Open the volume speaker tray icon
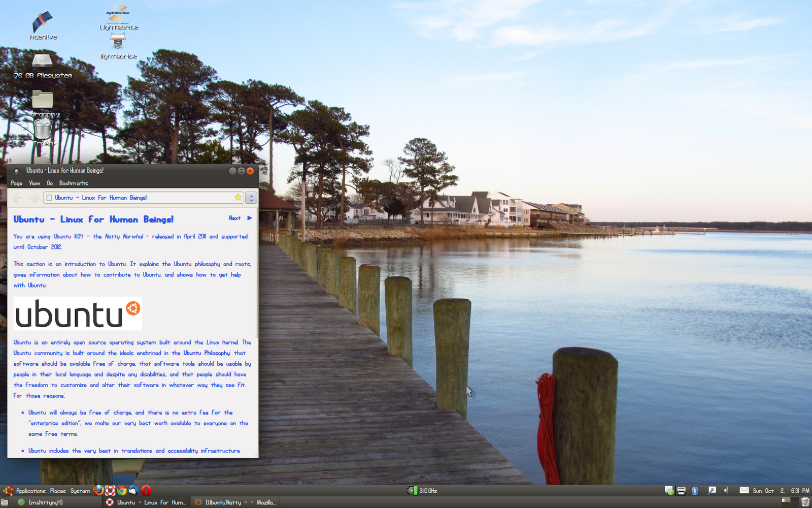The height and width of the screenshot is (508, 812). point(726,490)
